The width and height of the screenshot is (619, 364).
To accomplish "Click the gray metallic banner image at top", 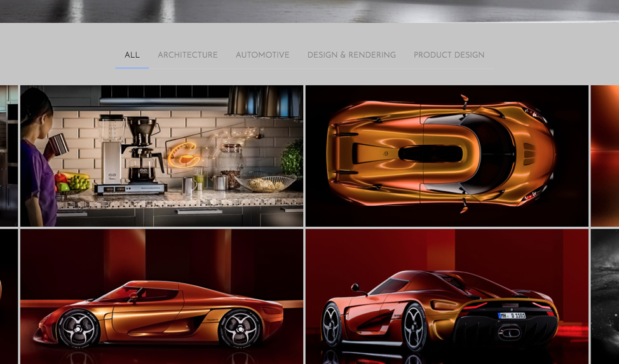I will coord(309,11).
